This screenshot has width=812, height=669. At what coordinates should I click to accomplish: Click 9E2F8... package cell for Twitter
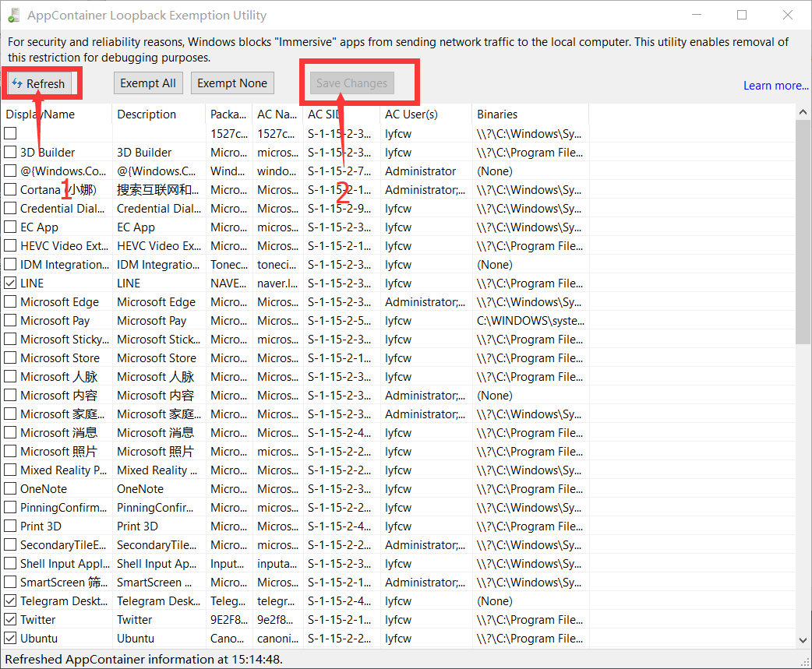point(229,620)
